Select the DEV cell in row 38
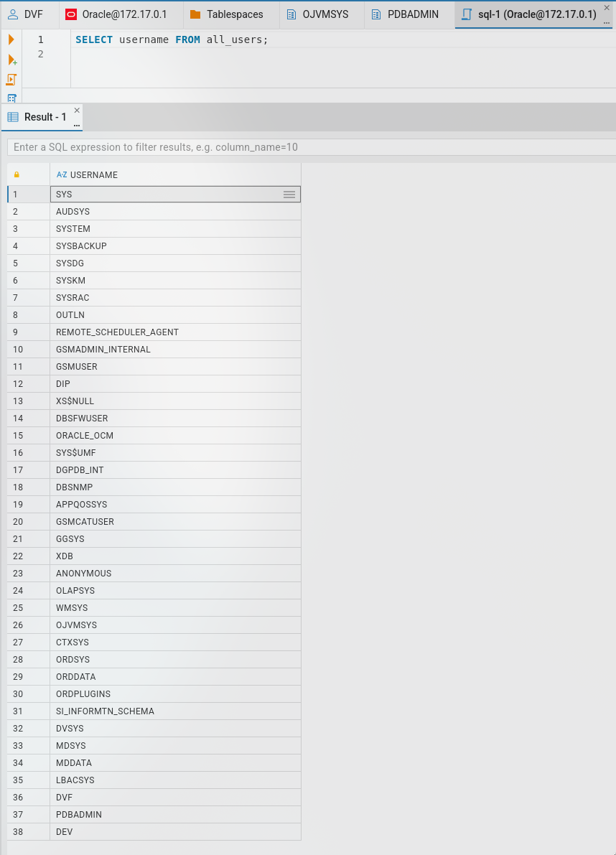This screenshot has height=855, width=616. [175, 831]
